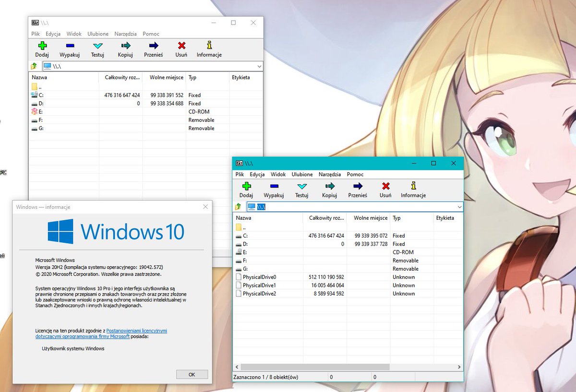The image size is (576, 392).
Task: Open address bar dropdown in back 7-Zip window
Action: [259, 66]
